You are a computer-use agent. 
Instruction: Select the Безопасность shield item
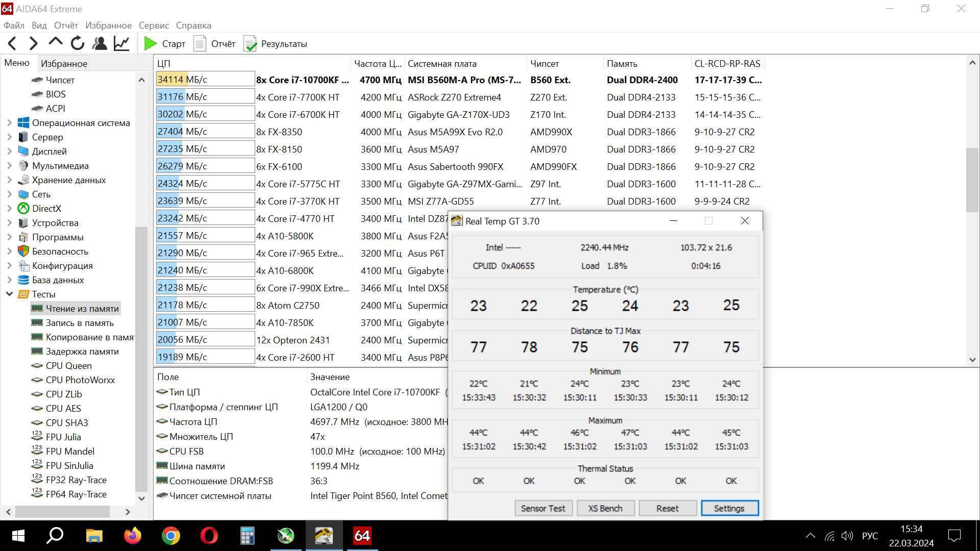click(x=53, y=252)
